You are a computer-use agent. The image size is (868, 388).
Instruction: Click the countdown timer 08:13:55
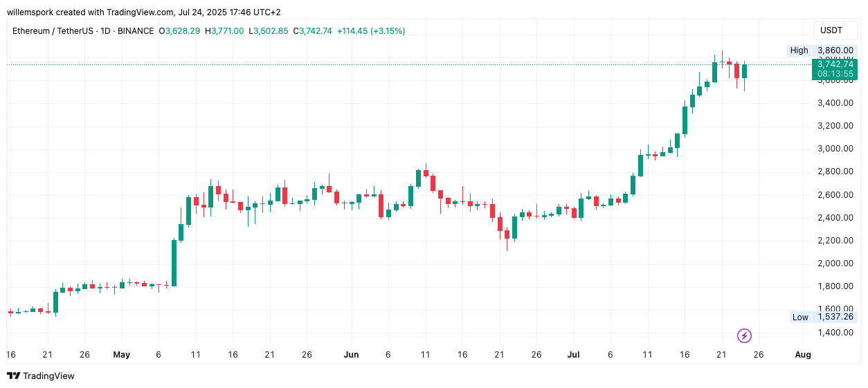click(835, 74)
